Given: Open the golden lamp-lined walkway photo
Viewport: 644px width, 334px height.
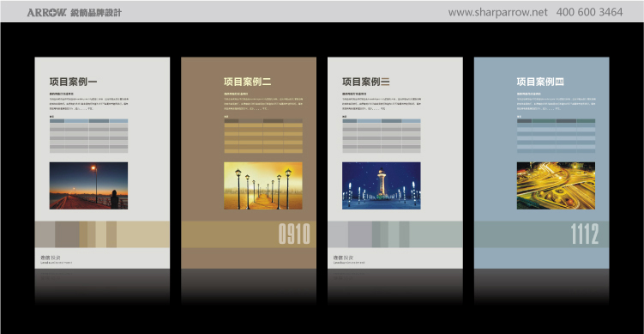Looking at the screenshot, I should (x=263, y=185).
